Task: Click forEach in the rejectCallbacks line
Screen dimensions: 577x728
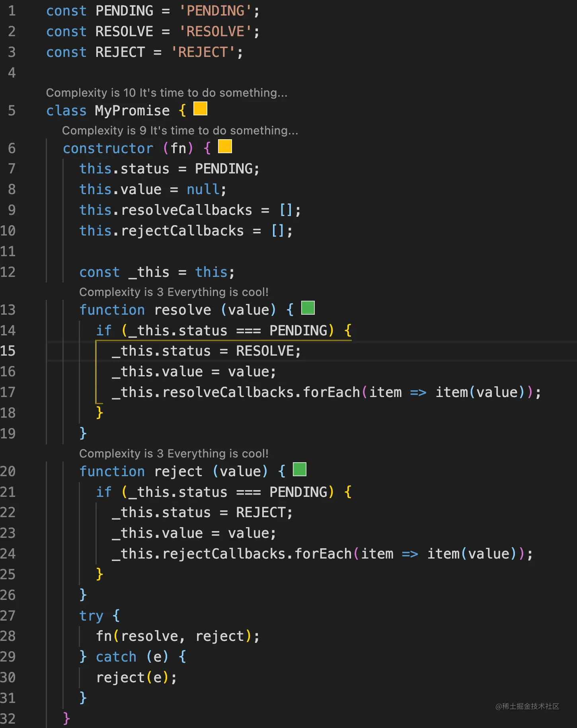Action: click(x=323, y=554)
